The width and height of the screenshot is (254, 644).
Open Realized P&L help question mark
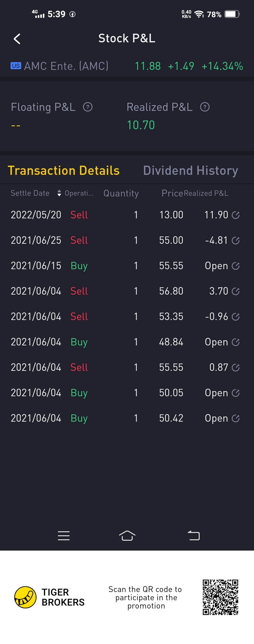pos(205,107)
